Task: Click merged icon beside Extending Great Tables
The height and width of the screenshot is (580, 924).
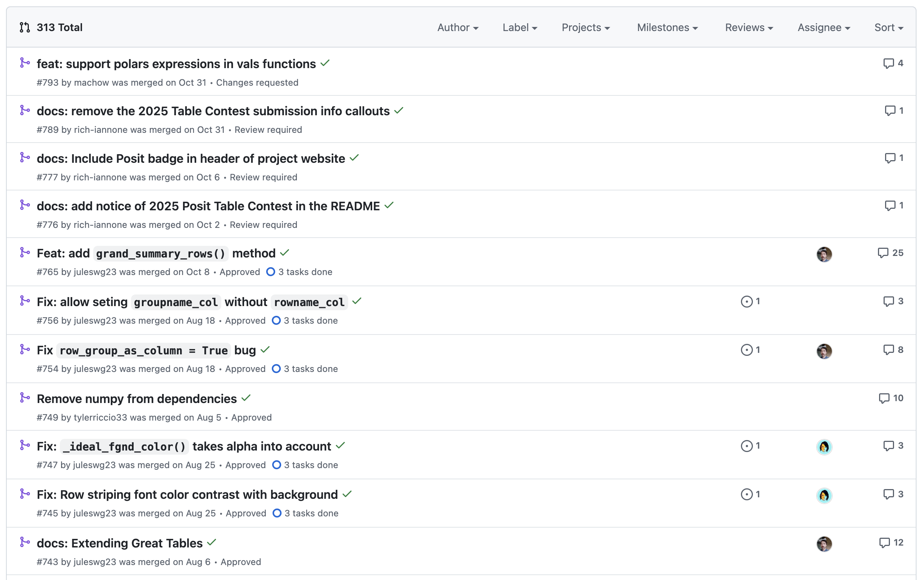Action: pyautogui.click(x=25, y=542)
